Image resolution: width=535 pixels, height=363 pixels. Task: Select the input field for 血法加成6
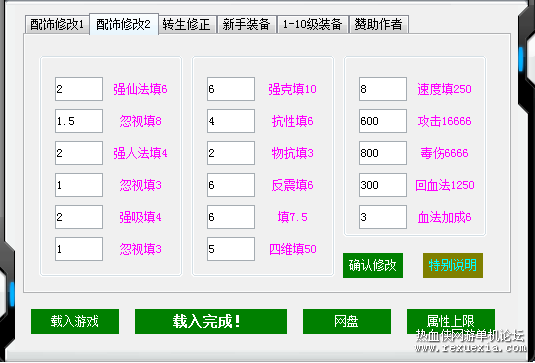(x=382, y=217)
